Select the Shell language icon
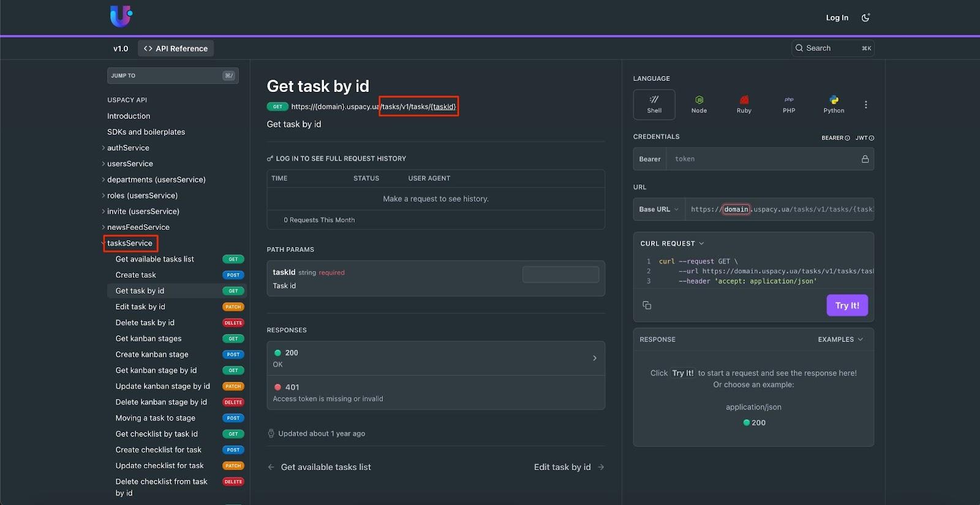Screen dimensions: 980x505 [x=654, y=104]
